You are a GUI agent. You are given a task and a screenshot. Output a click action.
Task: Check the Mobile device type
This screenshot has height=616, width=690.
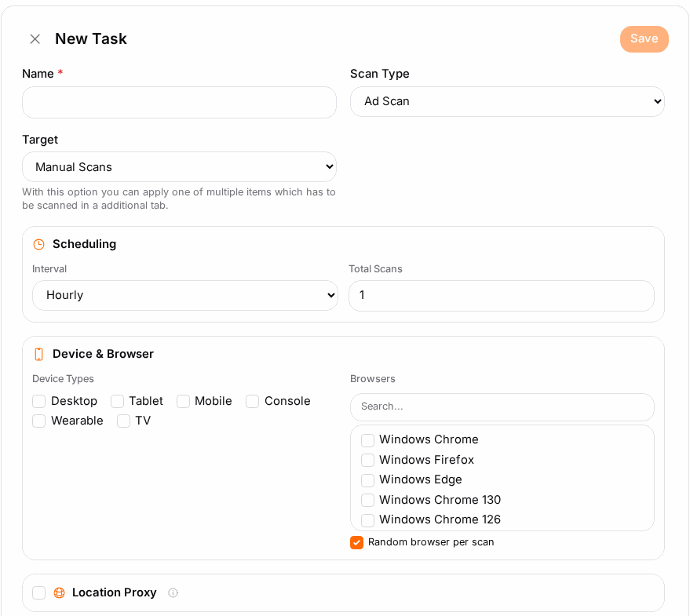coord(183,401)
